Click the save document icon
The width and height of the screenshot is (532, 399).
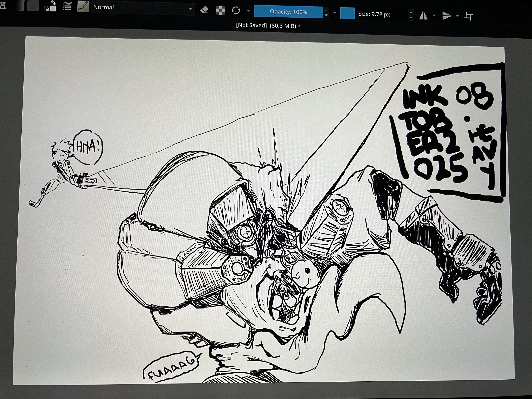[x=3, y=5]
